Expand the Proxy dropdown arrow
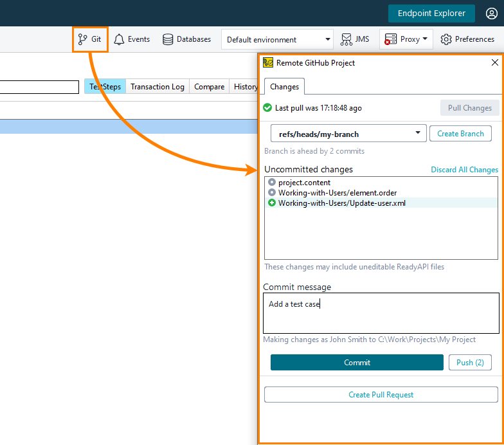This screenshot has height=445, width=504. coord(426,39)
